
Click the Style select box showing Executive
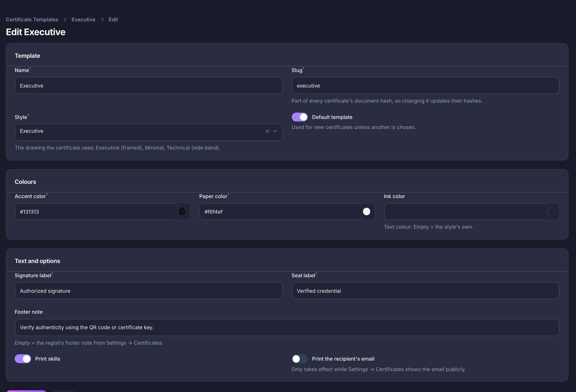tap(149, 133)
